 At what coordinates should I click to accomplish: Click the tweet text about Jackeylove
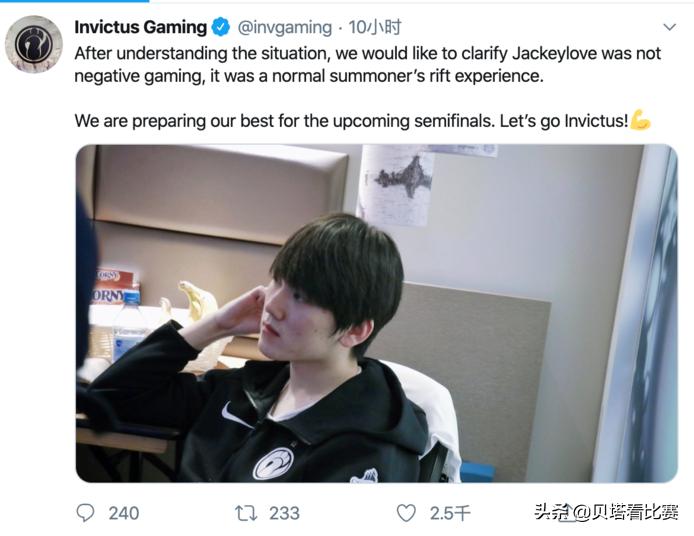click(x=367, y=65)
